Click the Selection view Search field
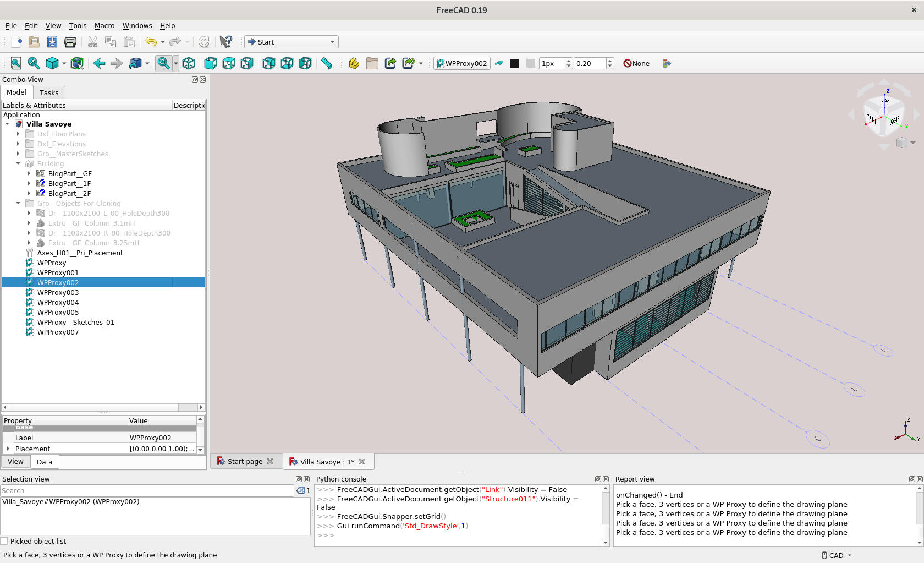The height and width of the screenshot is (563, 924). tap(147, 490)
